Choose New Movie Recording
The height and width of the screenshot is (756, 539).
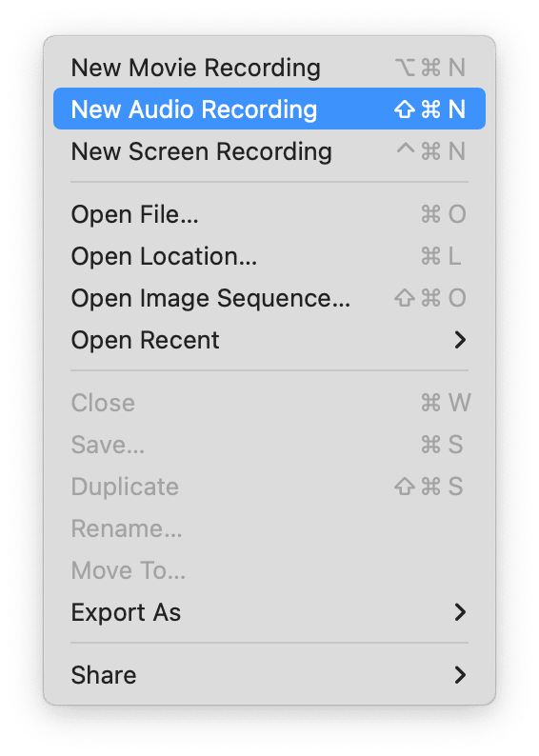tap(269, 67)
